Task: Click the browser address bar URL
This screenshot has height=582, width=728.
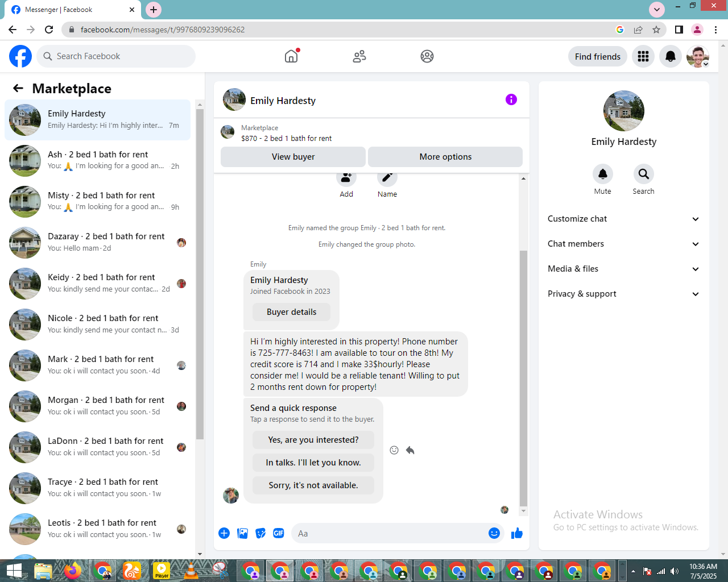Action: coord(163,30)
